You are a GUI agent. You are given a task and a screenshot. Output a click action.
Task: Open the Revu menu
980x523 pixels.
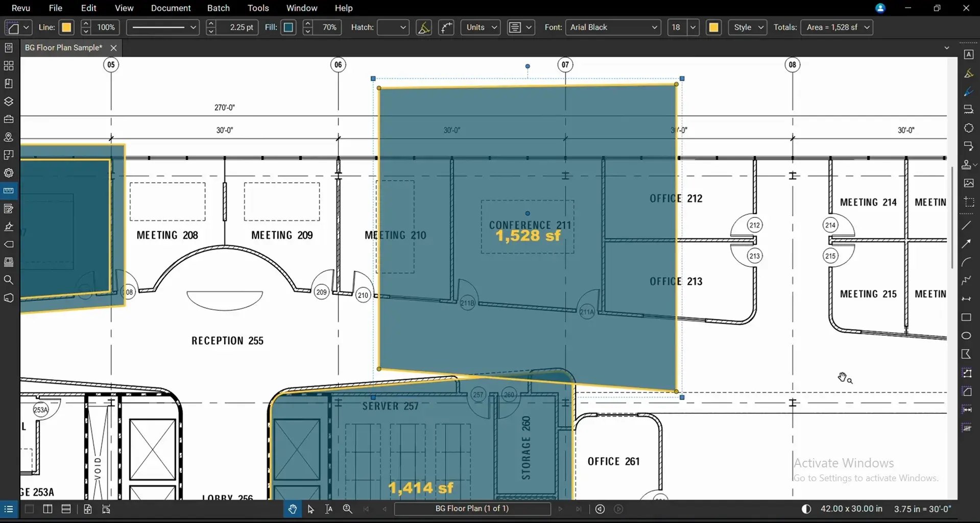coord(21,8)
